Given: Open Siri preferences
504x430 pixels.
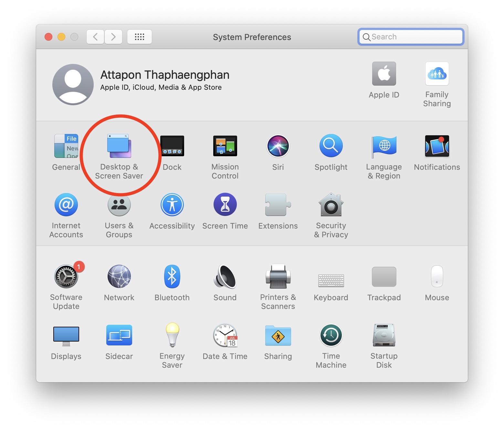Looking at the screenshot, I should click(278, 146).
